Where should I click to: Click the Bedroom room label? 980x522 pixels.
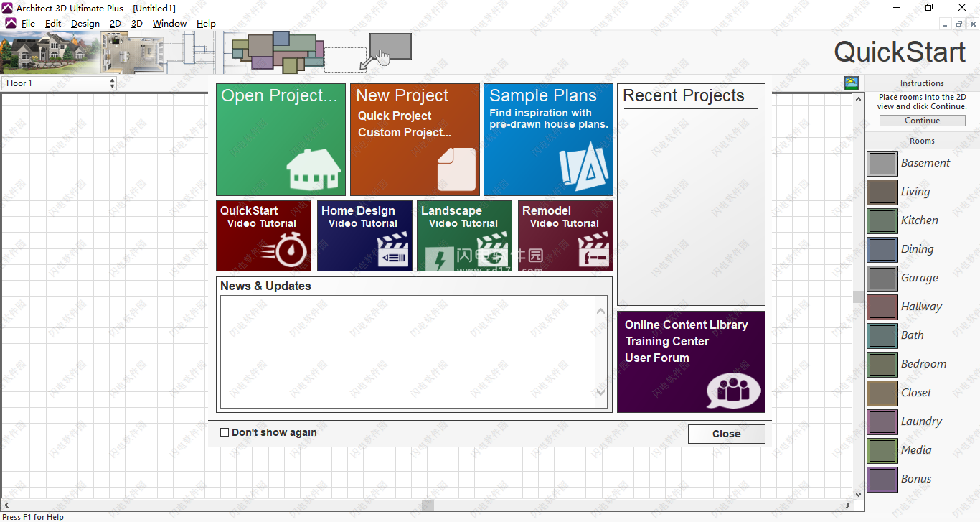pos(923,364)
